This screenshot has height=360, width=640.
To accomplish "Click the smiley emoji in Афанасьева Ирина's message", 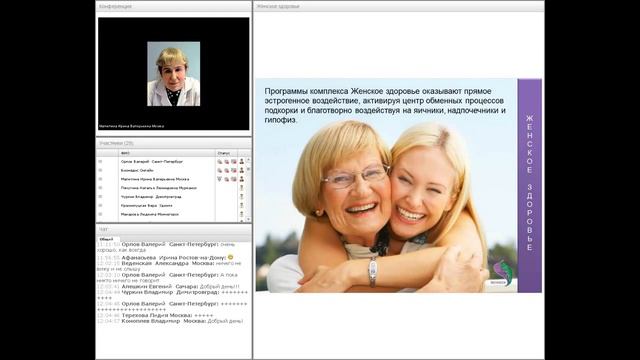I will 231,258.
